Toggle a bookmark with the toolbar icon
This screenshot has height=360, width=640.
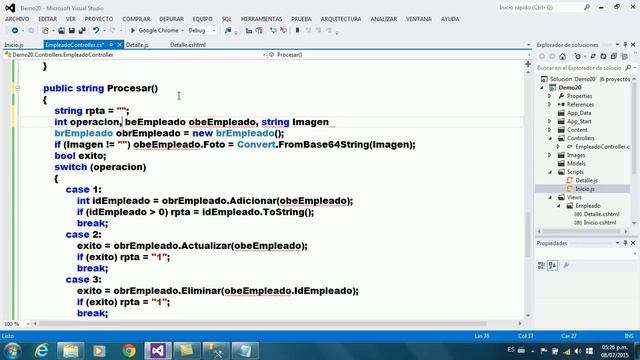[x=297, y=31]
